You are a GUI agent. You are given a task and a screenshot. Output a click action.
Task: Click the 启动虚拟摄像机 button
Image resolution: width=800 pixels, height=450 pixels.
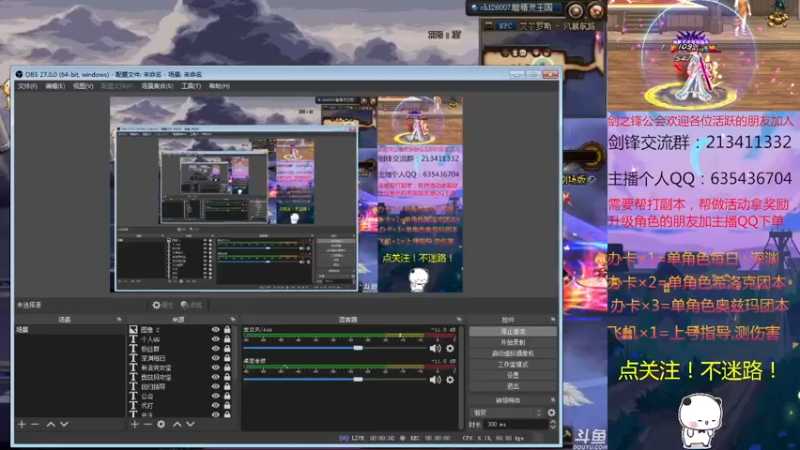[x=513, y=353]
